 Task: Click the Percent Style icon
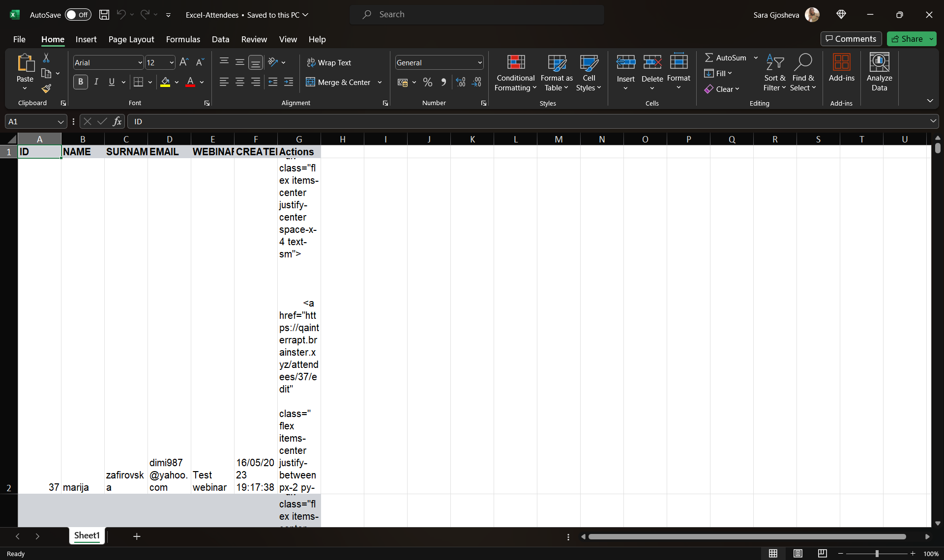[x=428, y=83]
